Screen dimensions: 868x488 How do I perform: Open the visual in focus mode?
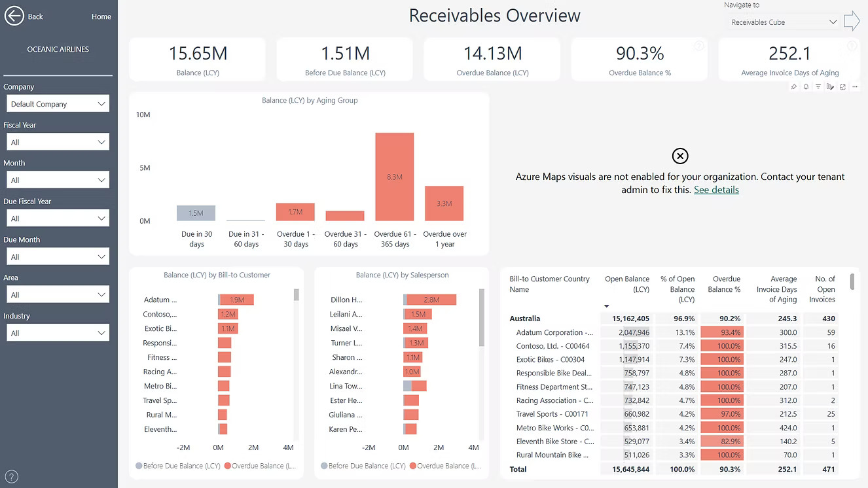[x=842, y=86]
